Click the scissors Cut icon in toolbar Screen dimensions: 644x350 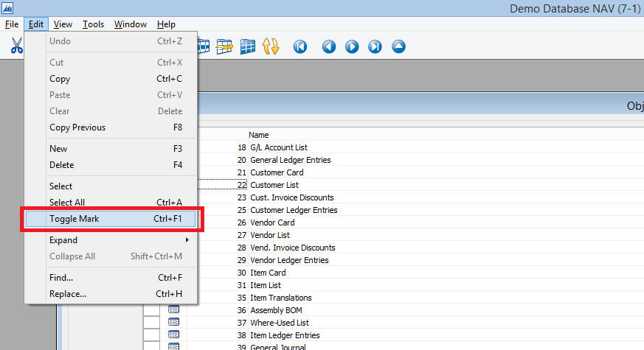tap(16, 47)
